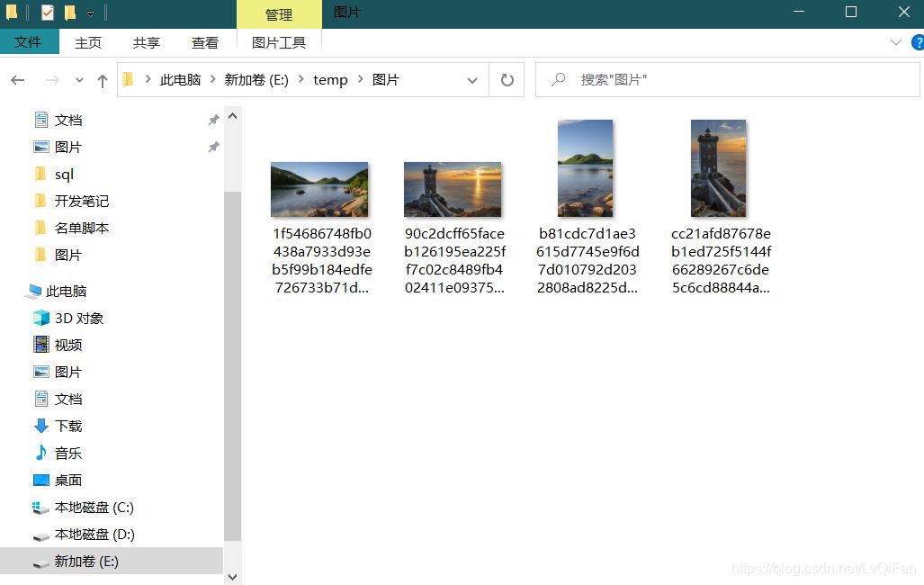This screenshot has height=585, width=924.
Task: Open the recent locations dropdown arrow
Action: click(x=79, y=79)
